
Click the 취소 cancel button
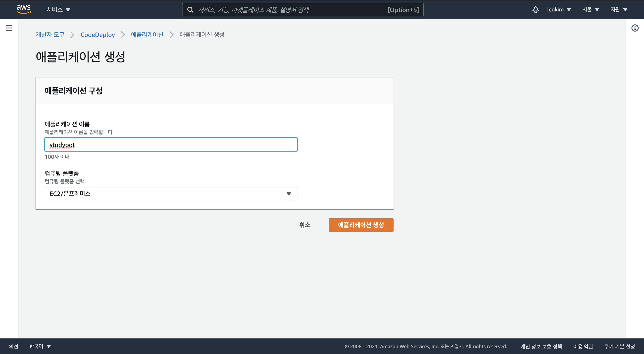pos(305,225)
